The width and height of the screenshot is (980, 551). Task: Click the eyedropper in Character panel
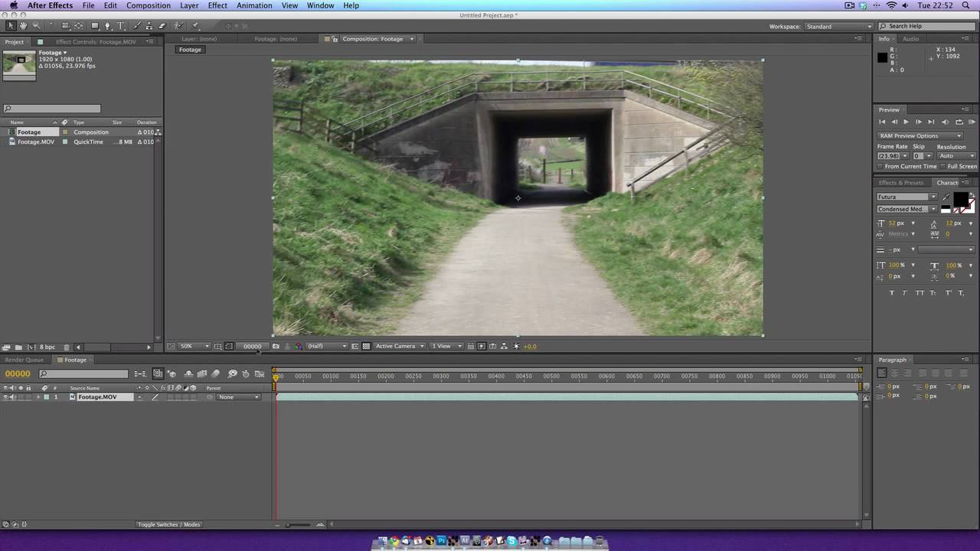[946, 197]
